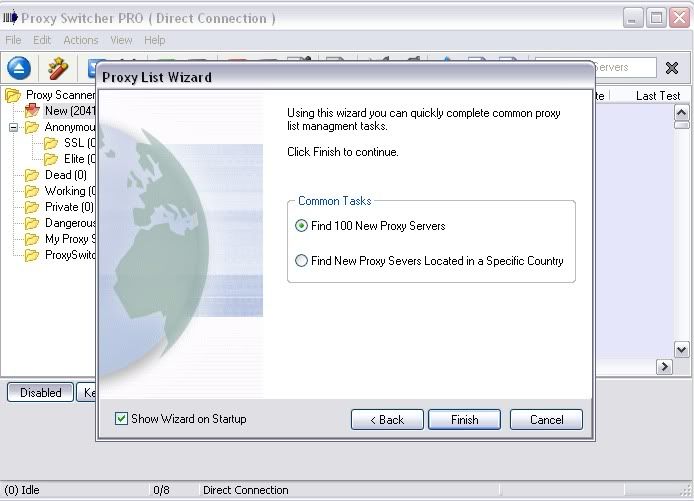This screenshot has height=501, width=694.
Task: Click the (0) Idle status bar text
Action: [x=22, y=490]
